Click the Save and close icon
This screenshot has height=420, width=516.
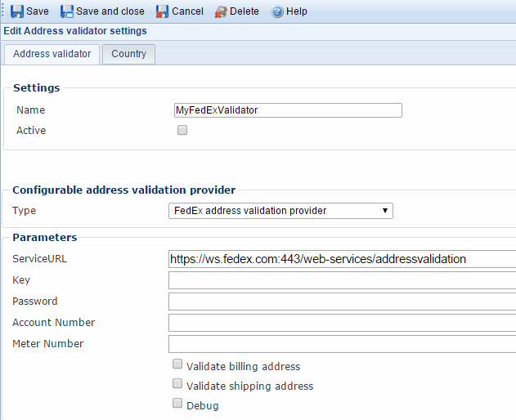tap(67, 11)
